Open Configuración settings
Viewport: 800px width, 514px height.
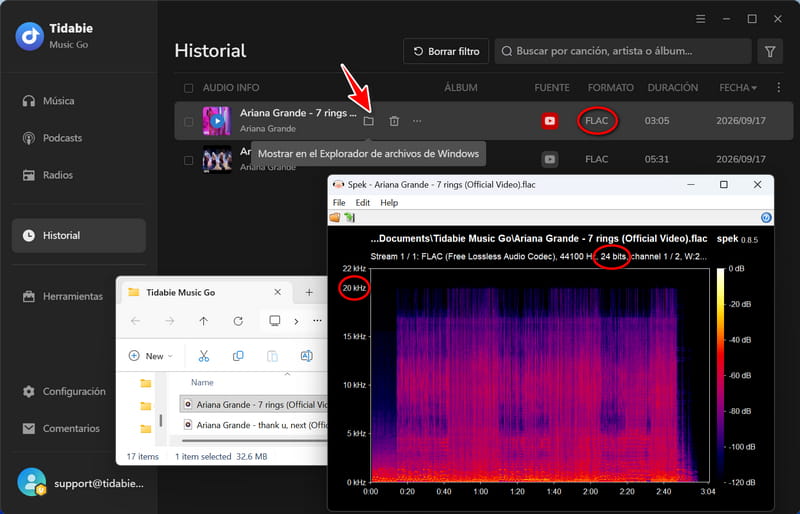pos(64,391)
